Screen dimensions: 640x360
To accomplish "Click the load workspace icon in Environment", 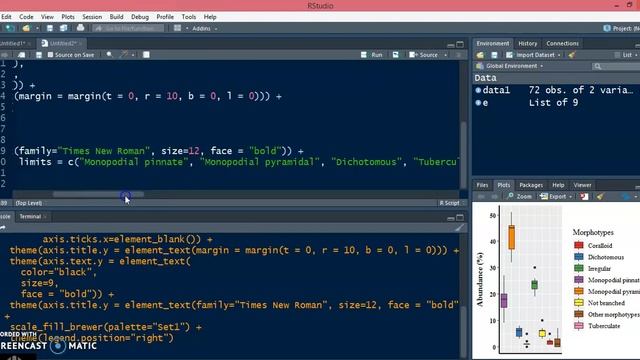I will pos(480,55).
